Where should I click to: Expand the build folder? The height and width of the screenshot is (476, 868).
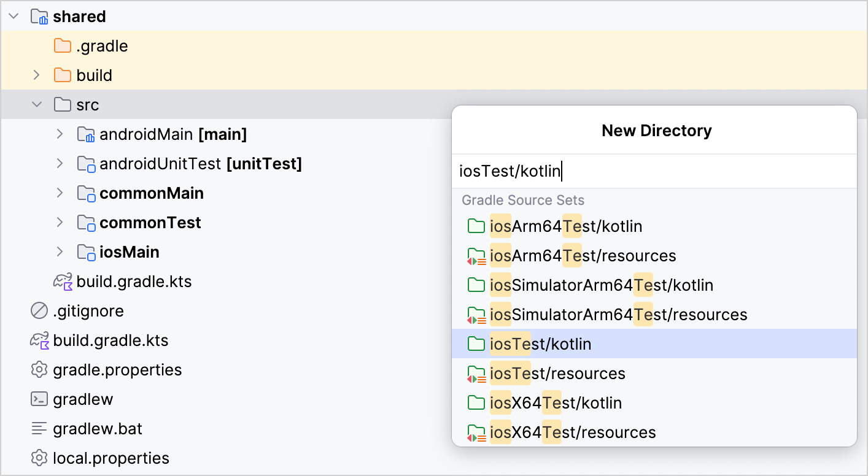(36, 75)
